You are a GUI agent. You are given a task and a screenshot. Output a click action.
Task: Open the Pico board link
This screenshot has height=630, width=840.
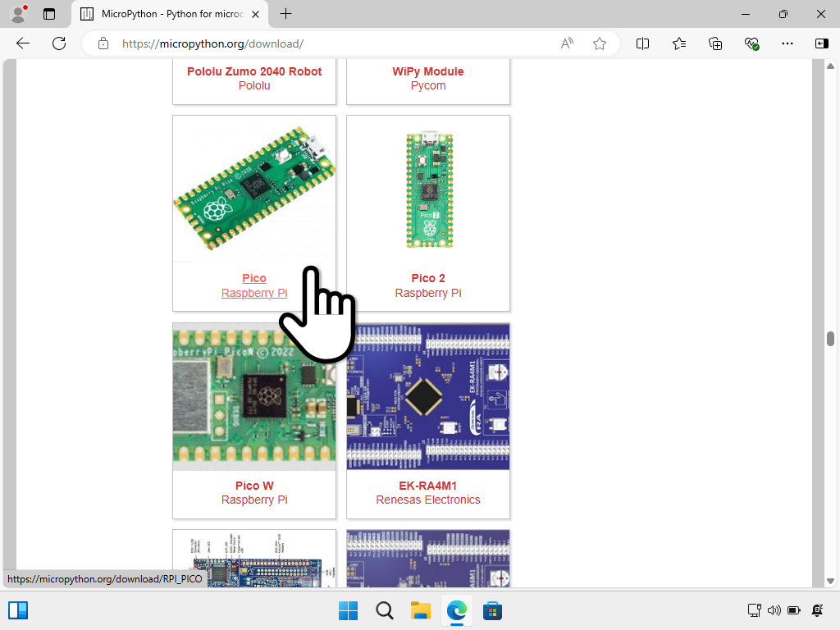[x=254, y=278]
